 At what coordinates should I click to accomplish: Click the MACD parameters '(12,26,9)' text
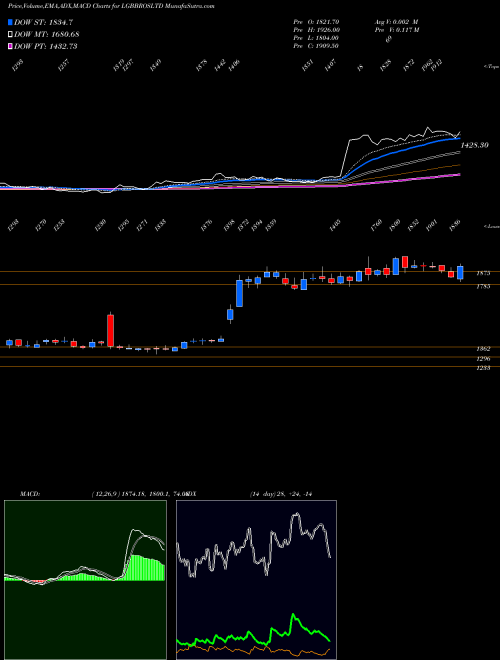pyautogui.click(x=106, y=494)
